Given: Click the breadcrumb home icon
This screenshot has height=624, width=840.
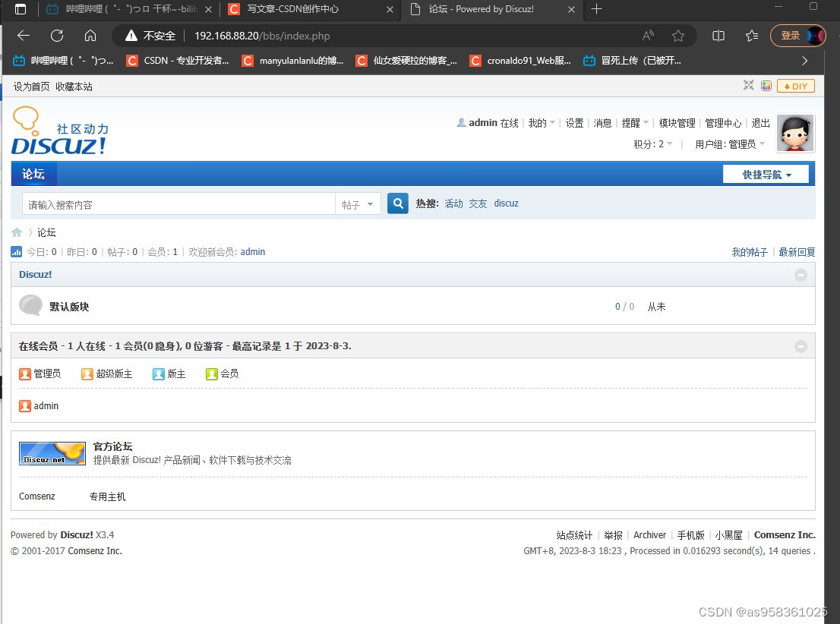Looking at the screenshot, I should [x=17, y=232].
